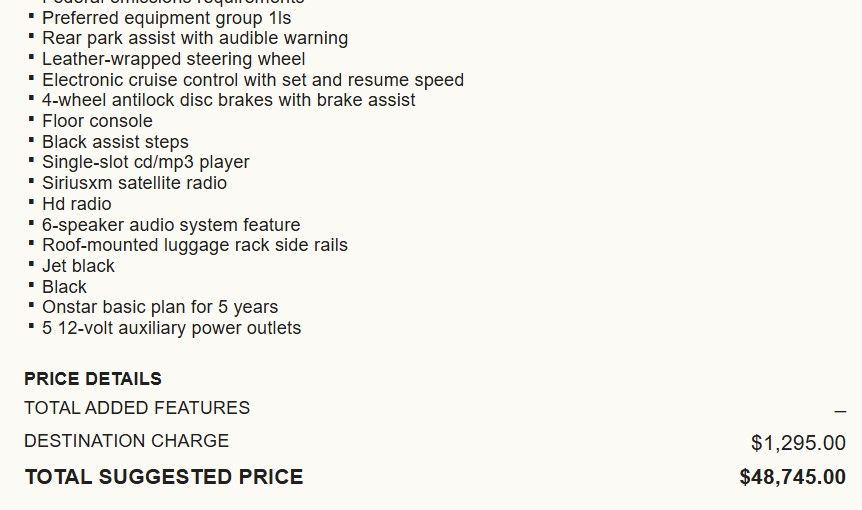Select Rear park assist with audible warning

point(195,38)
